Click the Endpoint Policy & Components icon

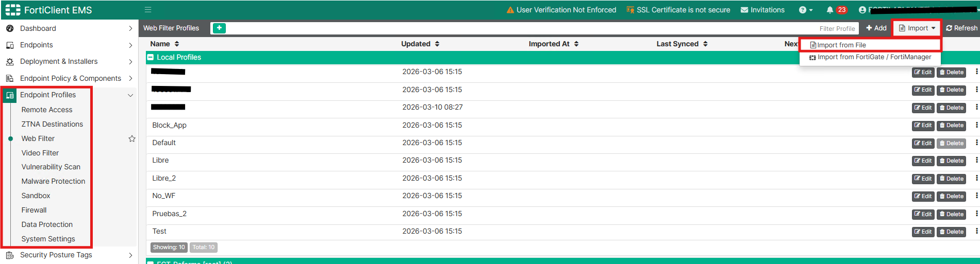tap(10, 78)
